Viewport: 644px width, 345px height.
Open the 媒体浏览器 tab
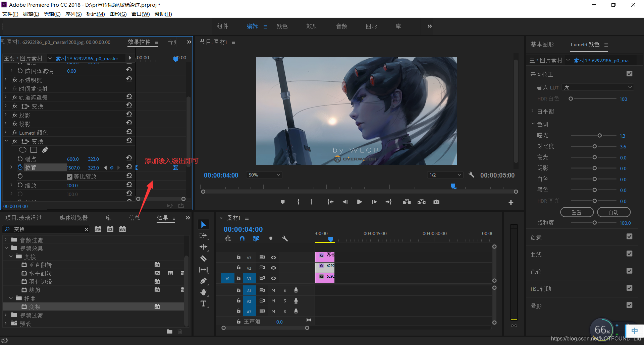coord(74,218)
